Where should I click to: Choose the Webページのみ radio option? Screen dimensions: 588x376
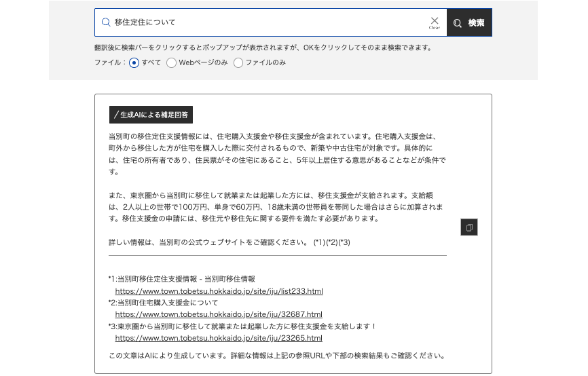172,62
